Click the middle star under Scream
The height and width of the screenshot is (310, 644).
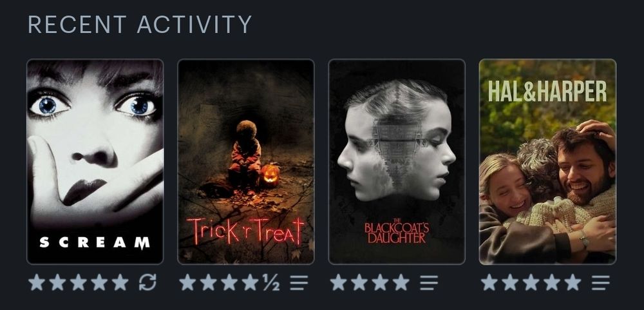[79, 282]
